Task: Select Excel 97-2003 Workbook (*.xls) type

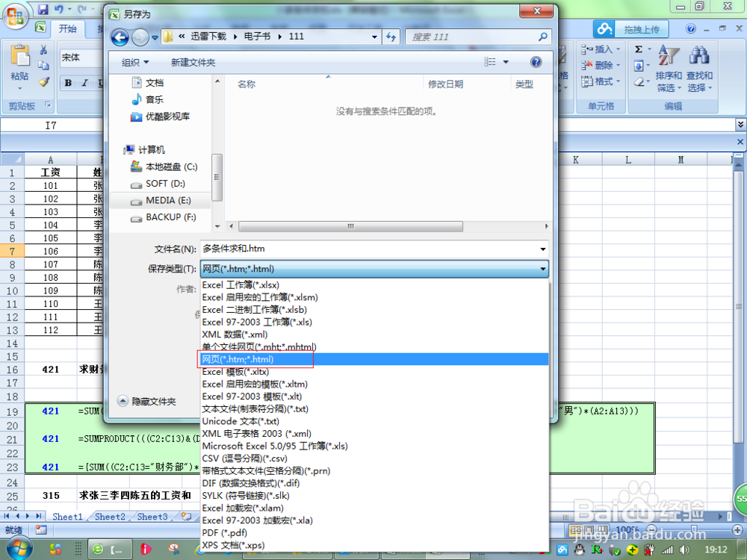Action: (257, 322)
